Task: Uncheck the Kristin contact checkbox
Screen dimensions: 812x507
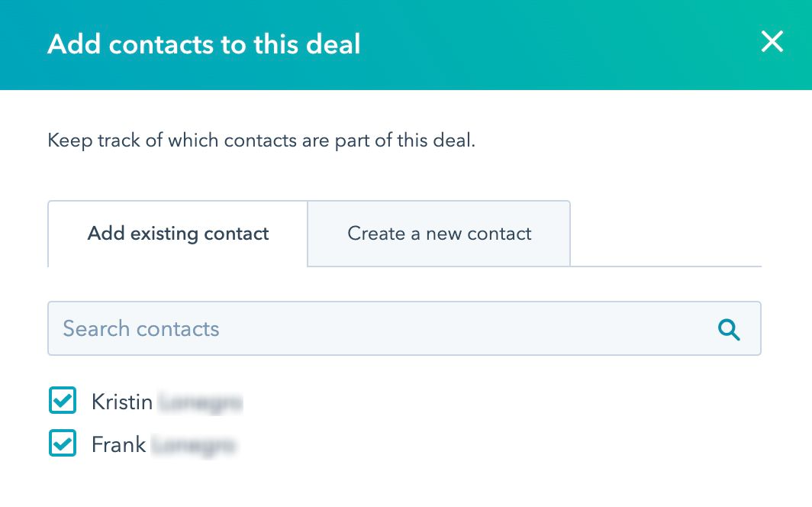Action: point(63,401)
